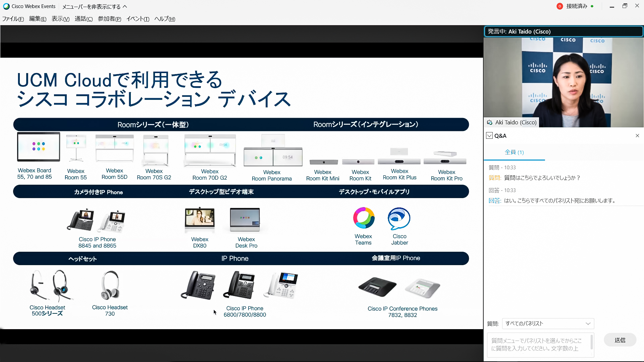Click the Cisco Webex Events app icon

click(6, 6)
